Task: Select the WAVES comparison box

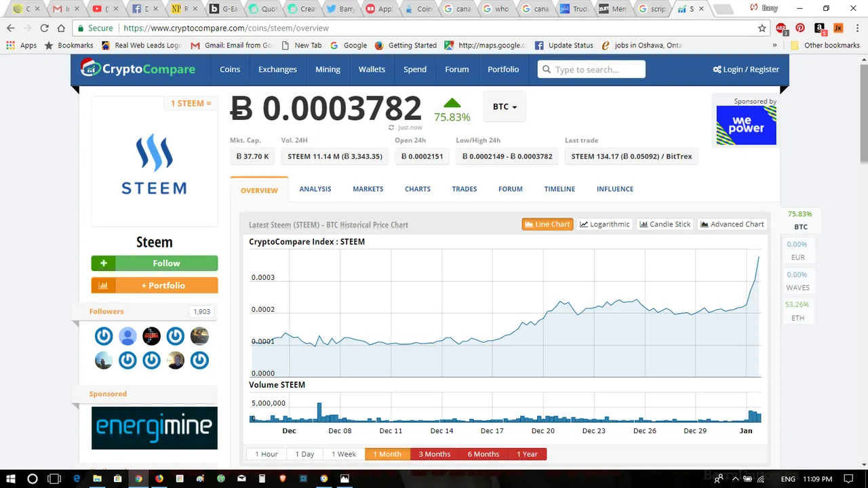Action: 797,281
